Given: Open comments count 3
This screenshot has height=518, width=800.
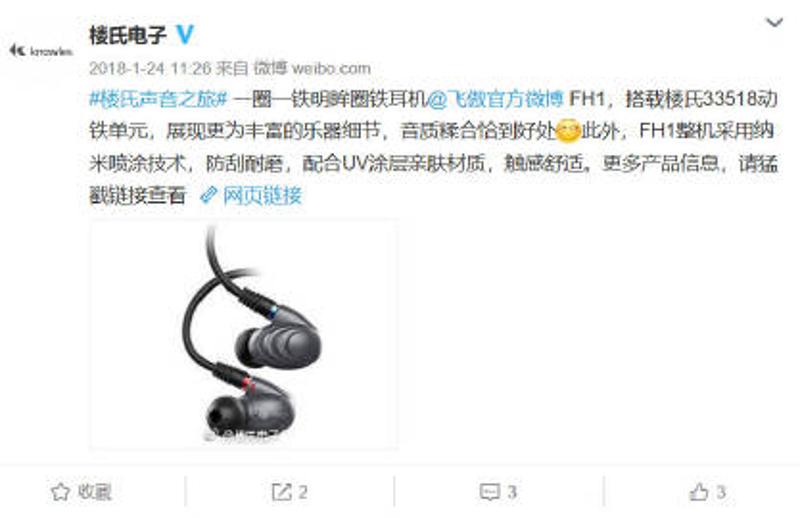Looking at the screenshot, I should pos(512,492).
